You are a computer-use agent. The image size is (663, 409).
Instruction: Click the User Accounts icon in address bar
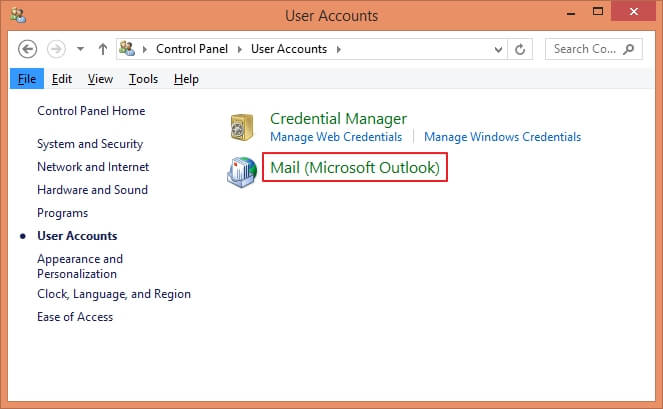click(127, 49)
